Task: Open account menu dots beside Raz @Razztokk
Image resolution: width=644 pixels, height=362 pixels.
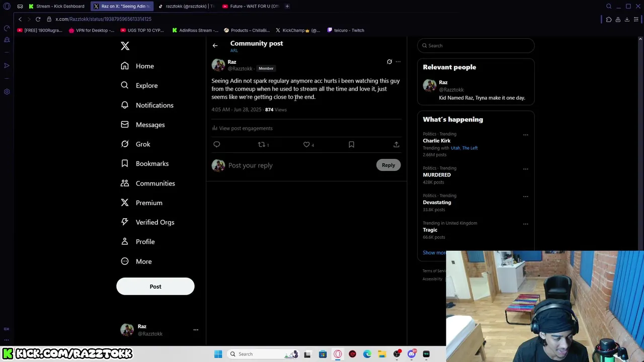Action: pyautogui.click(x=196, y=330)
